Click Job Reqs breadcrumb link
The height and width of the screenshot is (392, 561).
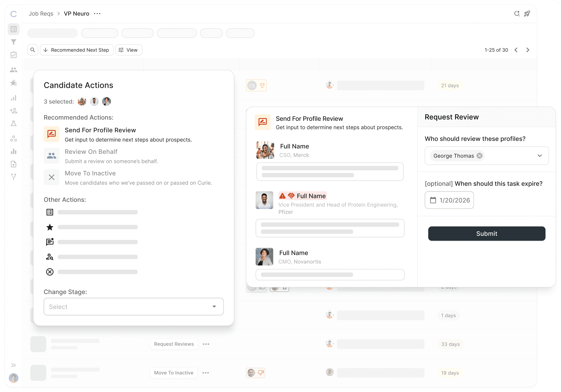point(41,14)
